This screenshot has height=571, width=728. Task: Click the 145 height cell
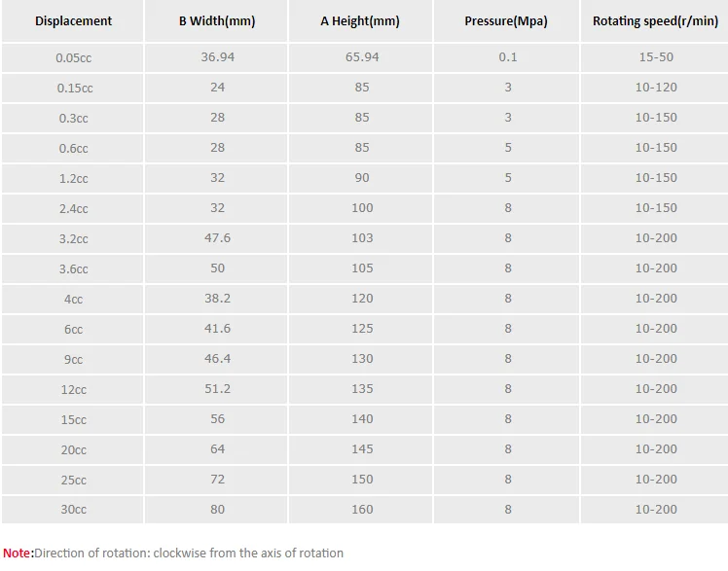tap(361, 449)
